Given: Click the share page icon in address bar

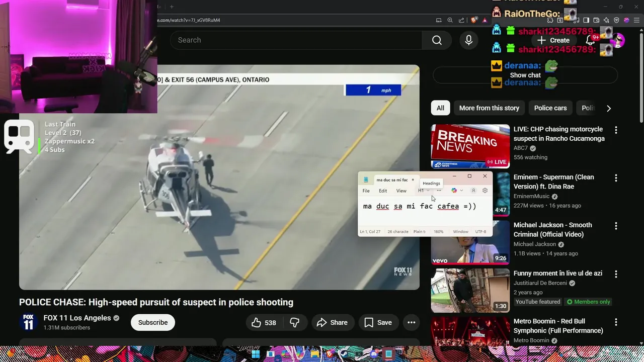Looking at the screenshot, I should pyautogui.click(x=461, y=20).
